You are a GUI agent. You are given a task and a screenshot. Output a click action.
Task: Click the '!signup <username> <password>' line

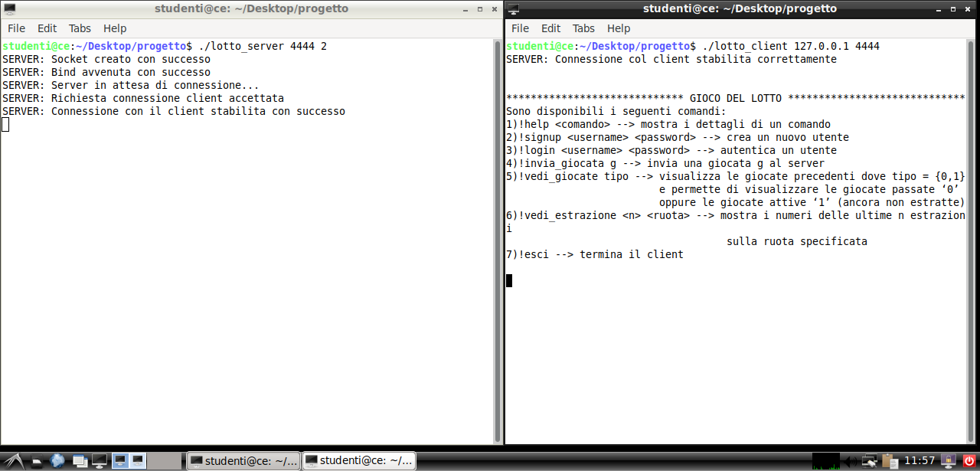[x=678, y=137]
